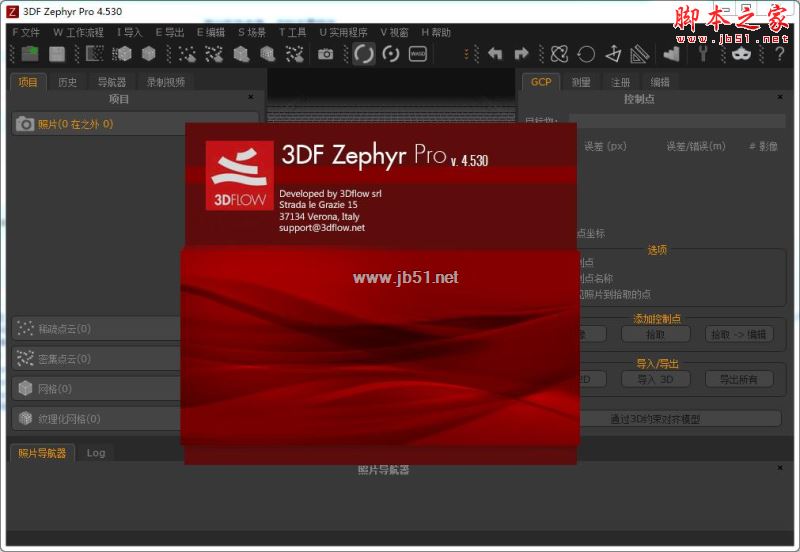Open the ruler measurement tool
Screen dimensions: 800x552
tap(639, 54)
